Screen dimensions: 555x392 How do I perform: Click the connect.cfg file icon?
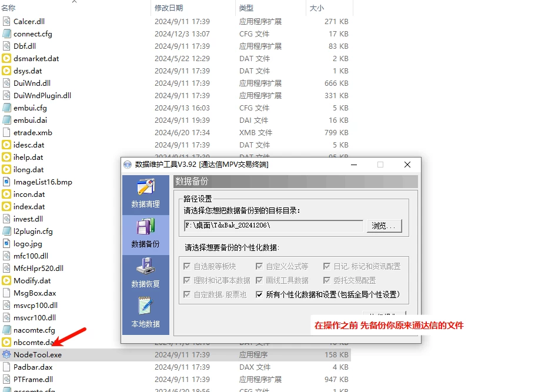tap(6, 33)
